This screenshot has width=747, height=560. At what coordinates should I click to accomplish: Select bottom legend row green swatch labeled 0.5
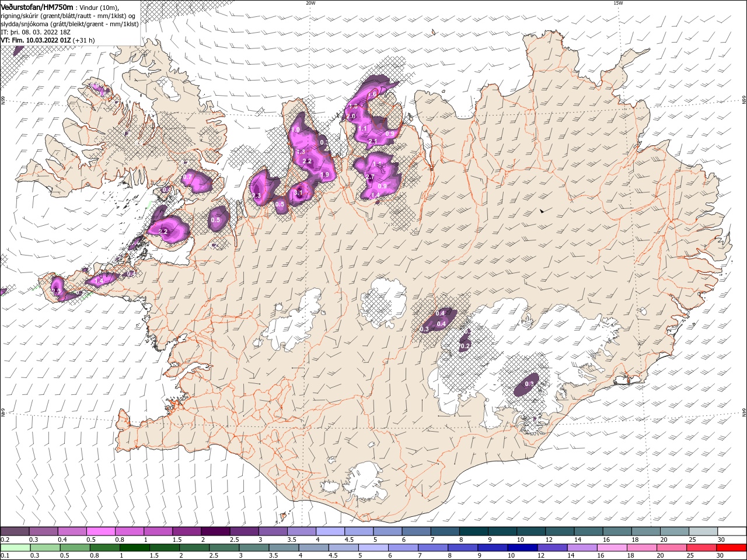(x=75, y=548)
